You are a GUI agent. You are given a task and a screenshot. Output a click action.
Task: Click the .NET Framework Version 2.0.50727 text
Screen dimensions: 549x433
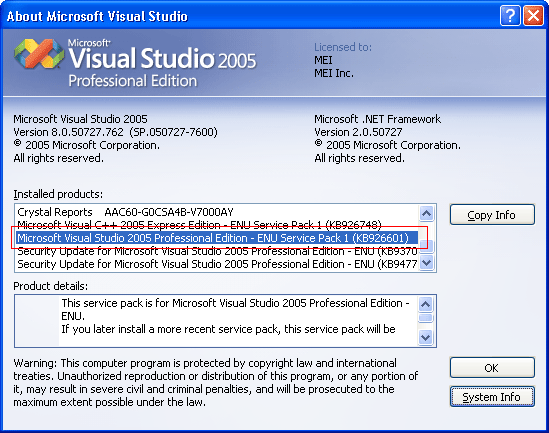358,132
